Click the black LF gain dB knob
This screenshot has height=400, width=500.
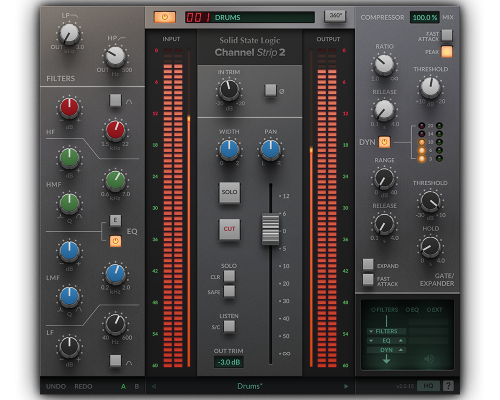69,347
